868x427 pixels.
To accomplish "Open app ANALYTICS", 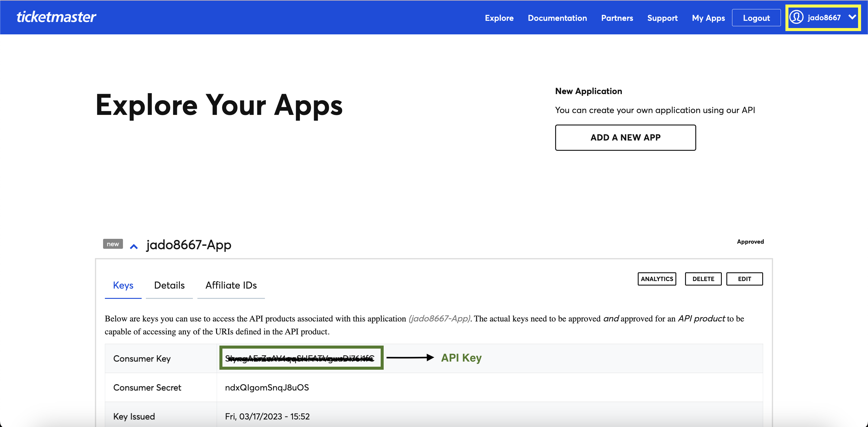I will pyautogui.click(x=657, y=279).
